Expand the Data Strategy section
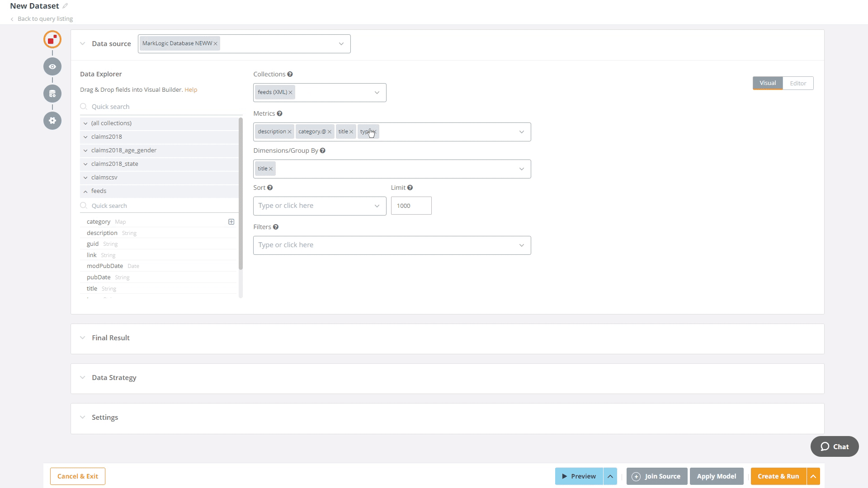 click(83, 377)
